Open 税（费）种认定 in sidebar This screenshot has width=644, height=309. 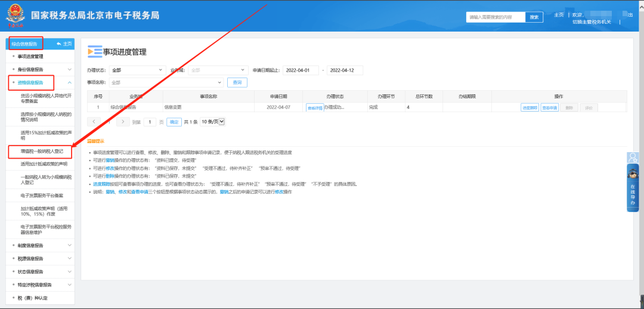(x=33, y=298)
